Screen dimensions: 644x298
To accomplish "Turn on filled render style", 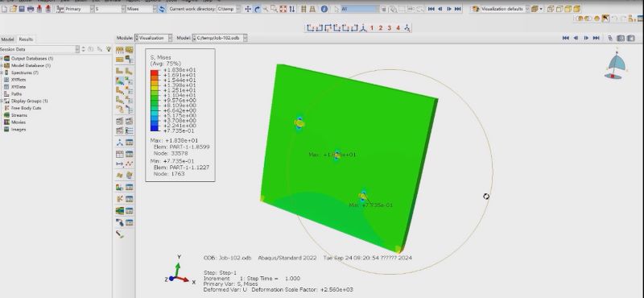I will point(568,9).
